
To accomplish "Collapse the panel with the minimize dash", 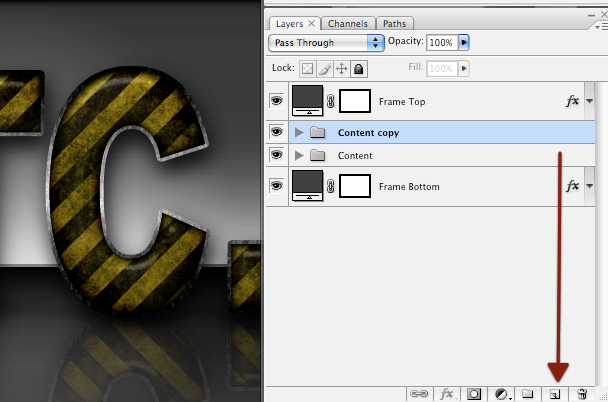I will [591, 15].
